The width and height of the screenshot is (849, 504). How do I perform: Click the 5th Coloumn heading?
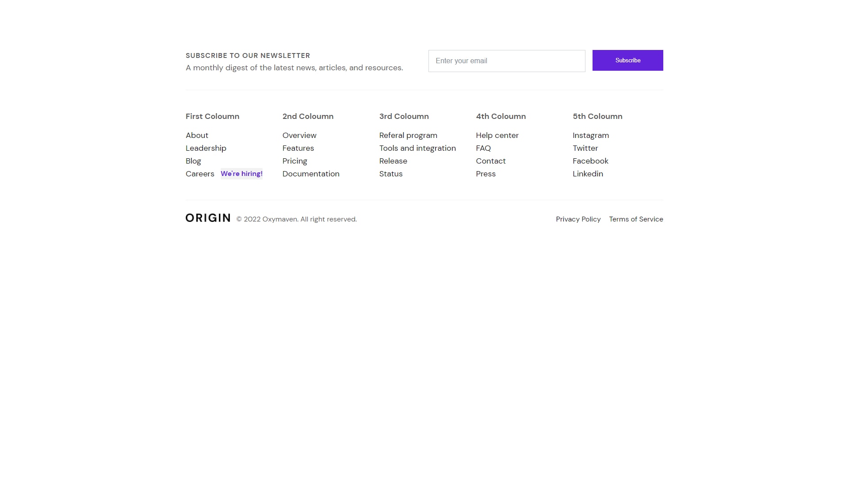point(597,116)
